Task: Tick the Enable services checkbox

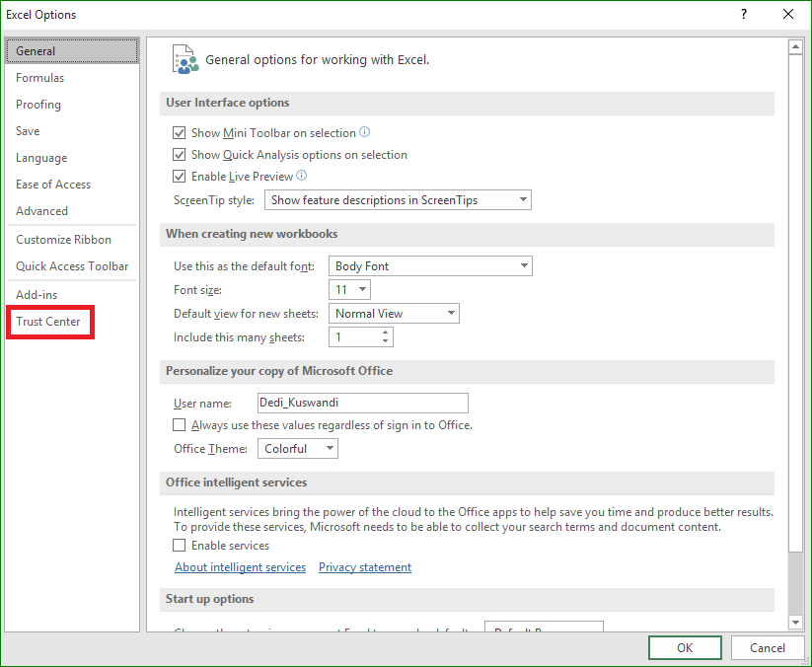Action: (x=180, y=546)
